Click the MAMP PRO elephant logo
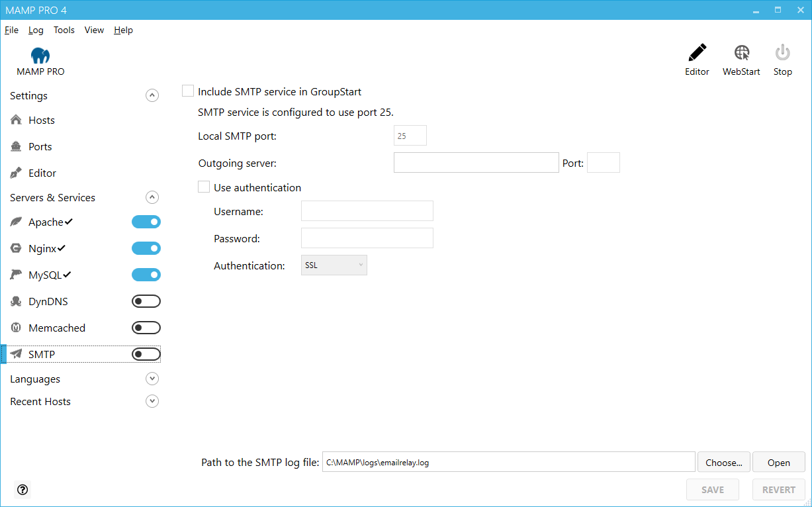Viewport: 812px width, 507px height. (x=40, y=56)
